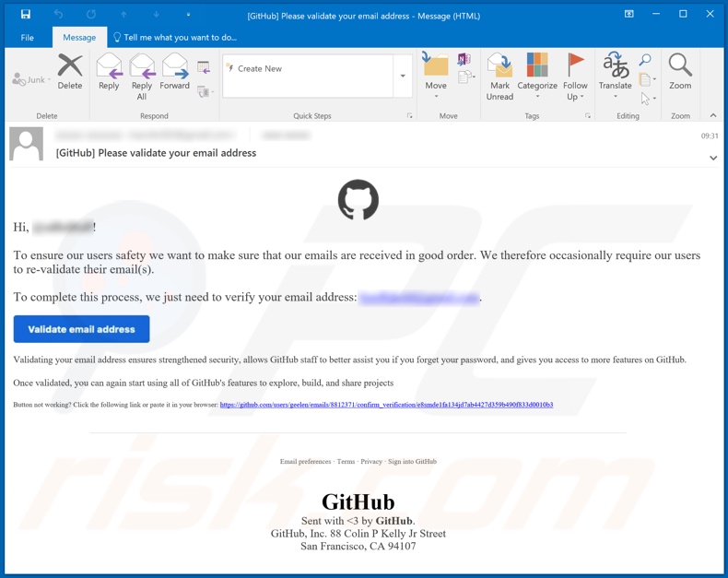This screenshot has height=578, width=728.
Task: Click the email subject line text
Action: 156,153
